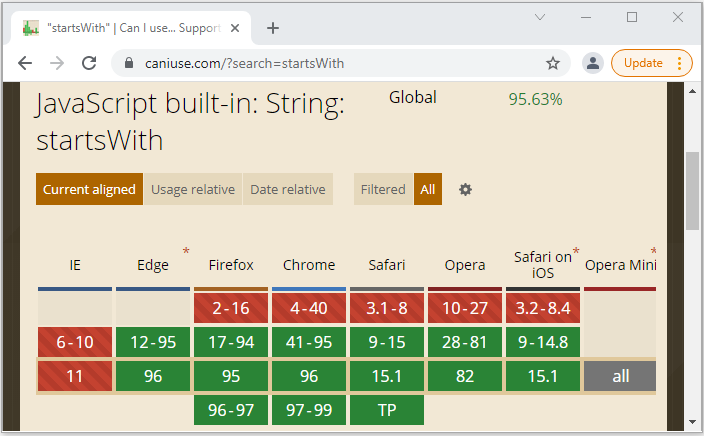Select Chrome 4-40 unsupported cell
This screenshot has width=704, height=436.
pos(309,308)
